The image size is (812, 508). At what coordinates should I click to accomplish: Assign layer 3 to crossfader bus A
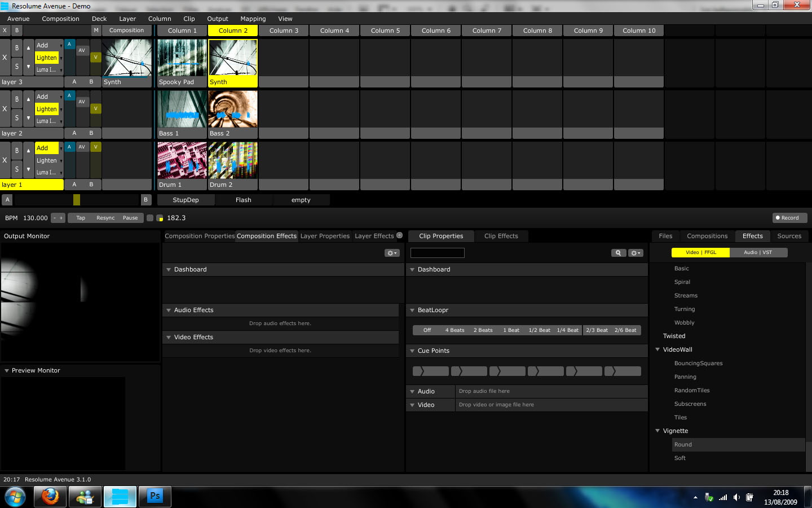click(74, 82)
